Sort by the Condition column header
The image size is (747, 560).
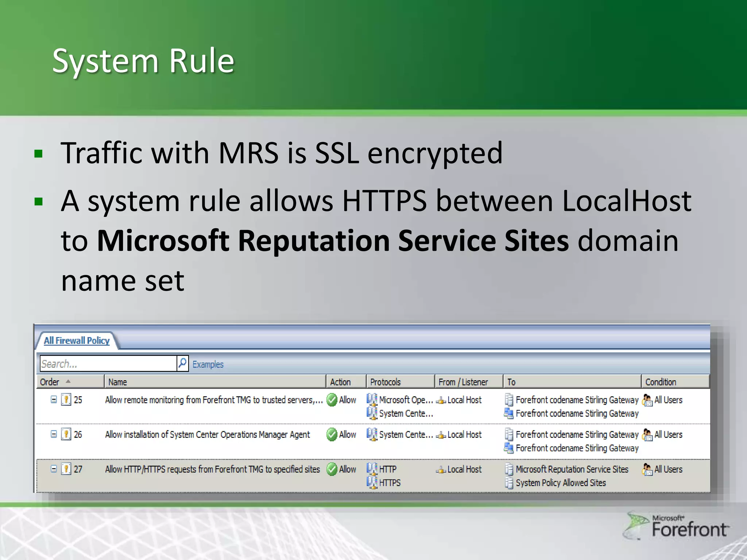pos(676,382)
